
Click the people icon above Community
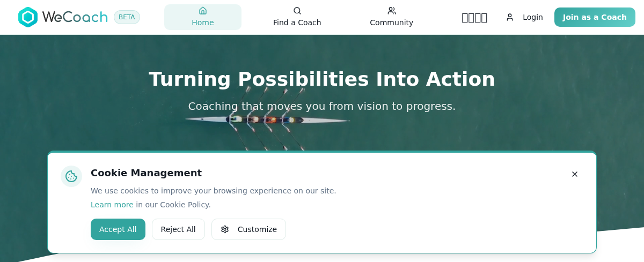(392, 11)
